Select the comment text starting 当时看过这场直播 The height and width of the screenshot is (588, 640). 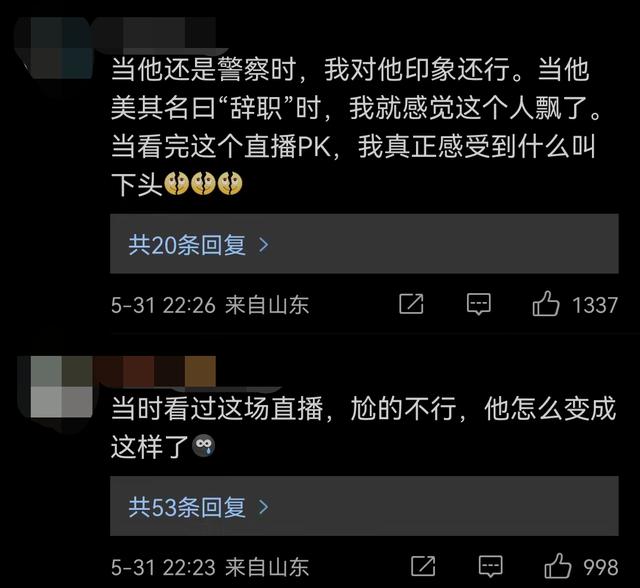[x=363, y=427]
